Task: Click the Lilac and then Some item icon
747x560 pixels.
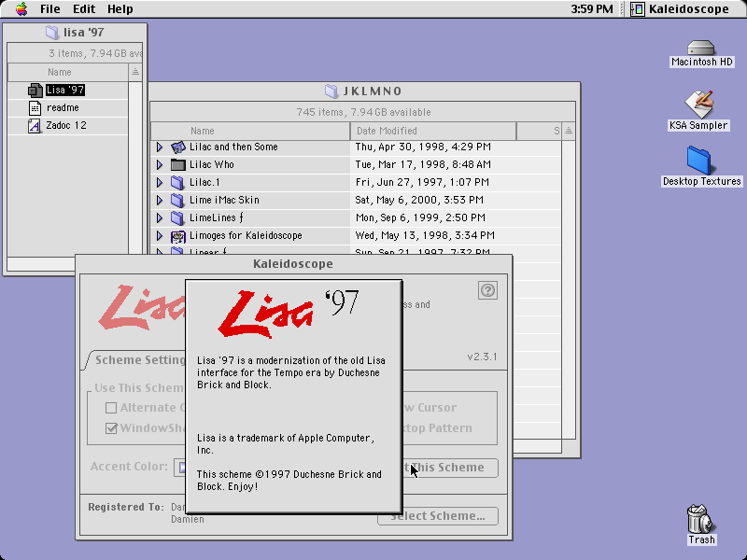Action: pyautogui.click(x=177, y=147)
